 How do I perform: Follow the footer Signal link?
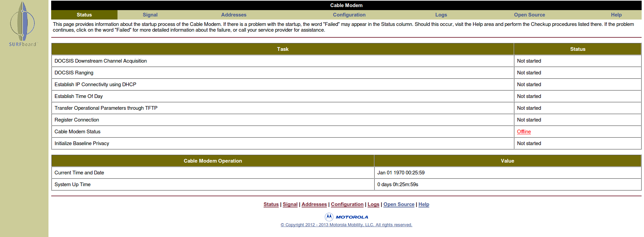(x=290, y=204)
